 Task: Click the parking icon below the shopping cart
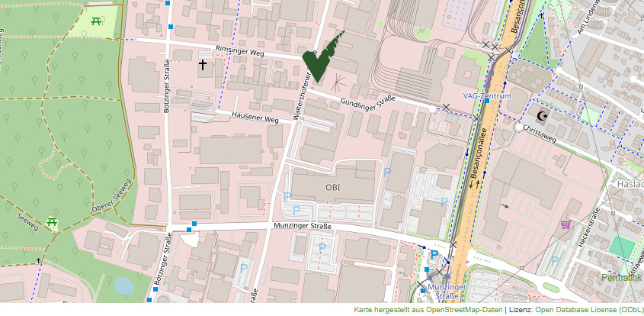click(x=555, y=260)
